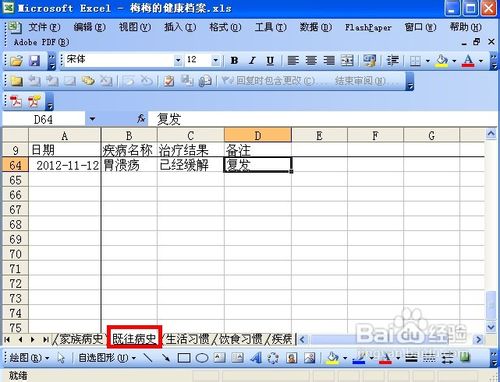The height and width of the screenshot is (382, 500).
Task: Toggle bold formatting
Action: click(234, 61)
